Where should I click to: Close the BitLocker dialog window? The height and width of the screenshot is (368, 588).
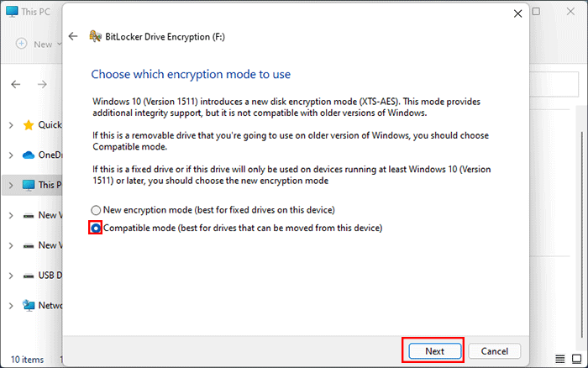(514, 13)
